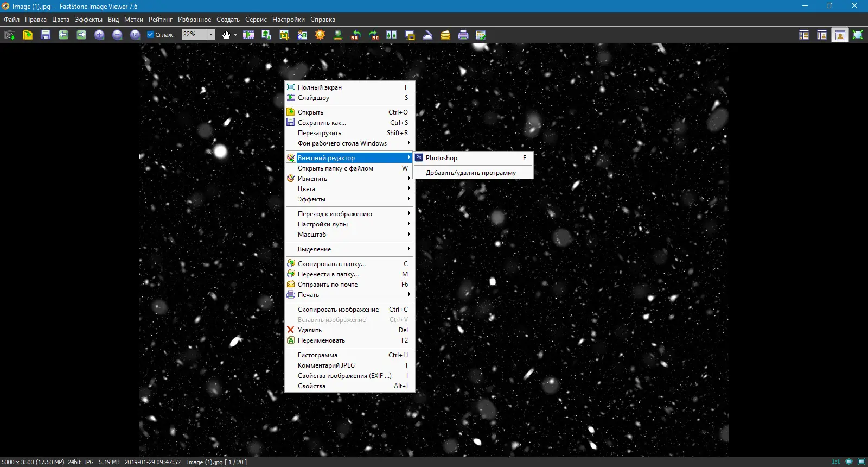
Task: Rotate image right with the green arrow icon
Action: click(374, 35)
